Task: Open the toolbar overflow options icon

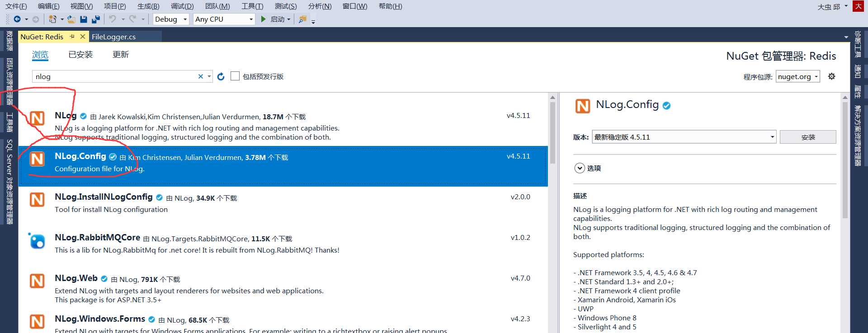Action: pyautogui.click(x=313, y=21)
